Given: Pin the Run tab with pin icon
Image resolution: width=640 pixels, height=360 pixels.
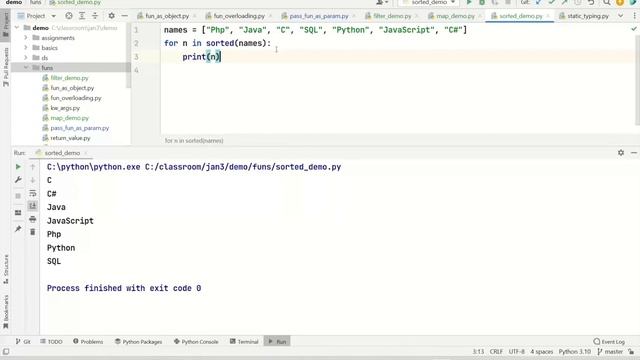Looking at the screenshot, I should point(18,229).
